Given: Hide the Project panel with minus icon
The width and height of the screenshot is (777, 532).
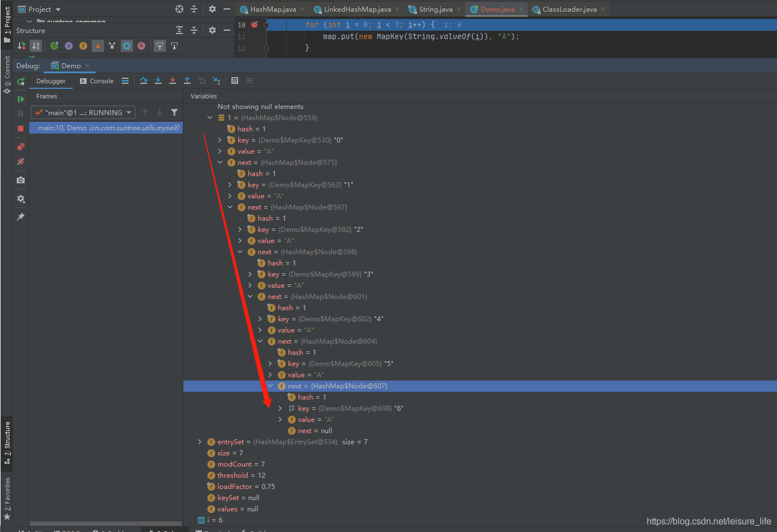Looking at the screenshot, I should tap(227, 9).
